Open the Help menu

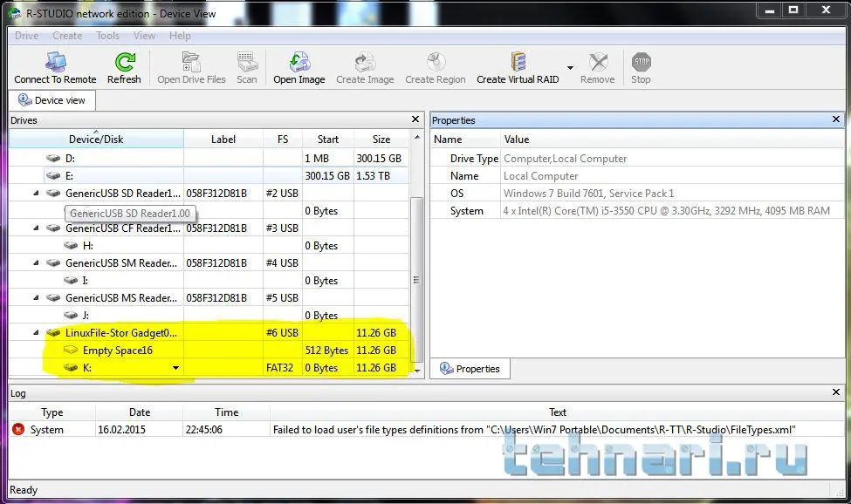point(180,36)
